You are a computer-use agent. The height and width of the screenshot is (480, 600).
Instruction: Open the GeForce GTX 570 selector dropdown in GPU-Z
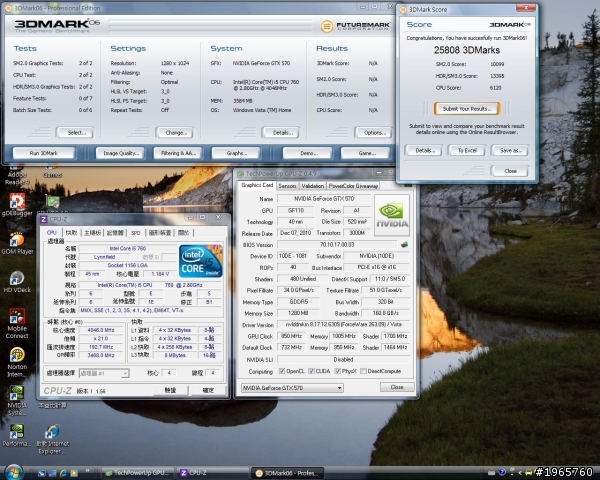pos(292,388)
